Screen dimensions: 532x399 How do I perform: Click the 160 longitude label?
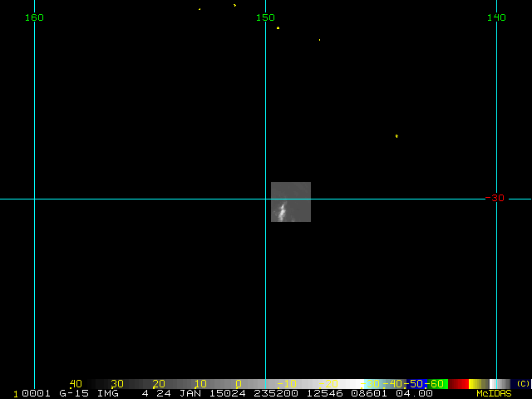click(x=34, y=17)
